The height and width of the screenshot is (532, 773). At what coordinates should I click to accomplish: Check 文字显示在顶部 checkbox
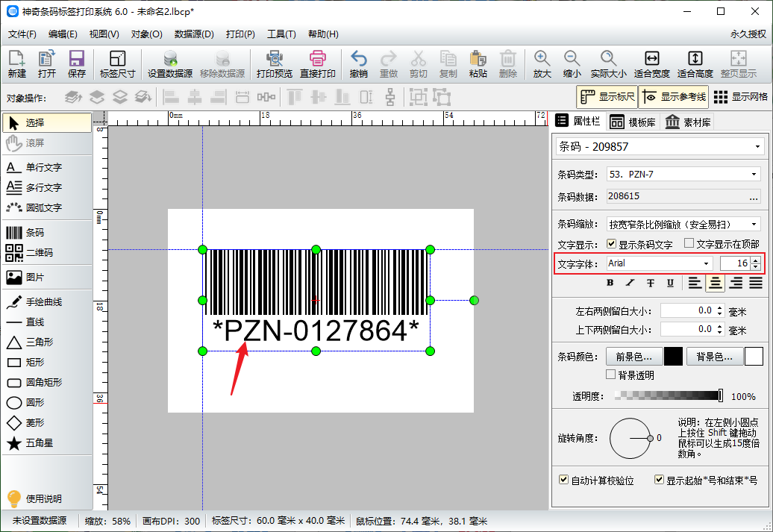coord(689,243)
